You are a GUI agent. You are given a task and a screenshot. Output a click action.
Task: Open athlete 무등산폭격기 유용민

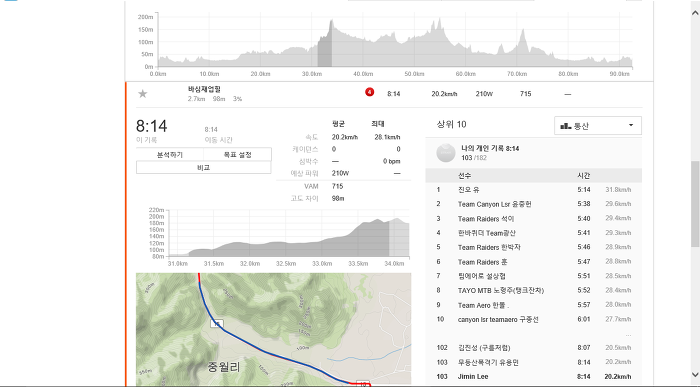pos(488,362)
